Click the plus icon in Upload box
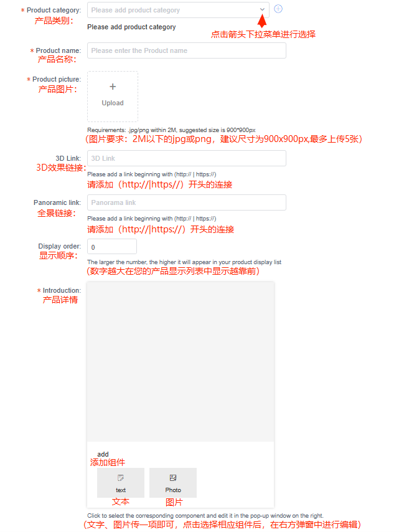 coord(113,87)
